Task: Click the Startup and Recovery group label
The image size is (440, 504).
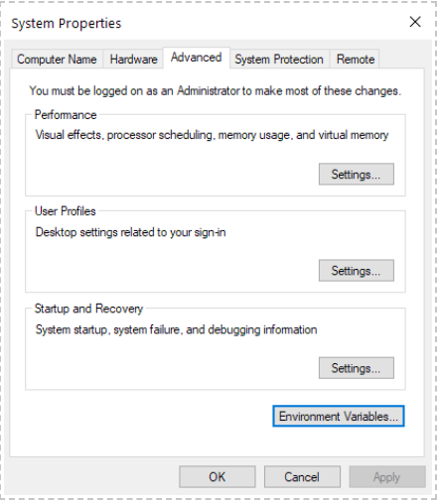Action: (88, 309)
